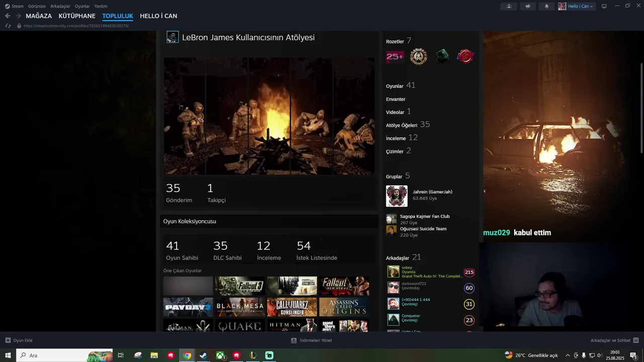Screen dimensions: 644x362
Task: Open Atölye Öğeleri sidebar link
Action: click(x=408, y=125)
